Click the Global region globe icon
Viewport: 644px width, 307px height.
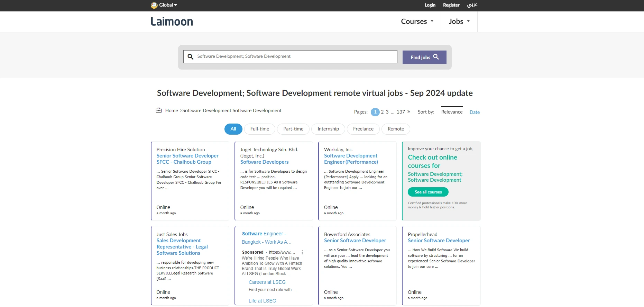[x=154, y=5]
